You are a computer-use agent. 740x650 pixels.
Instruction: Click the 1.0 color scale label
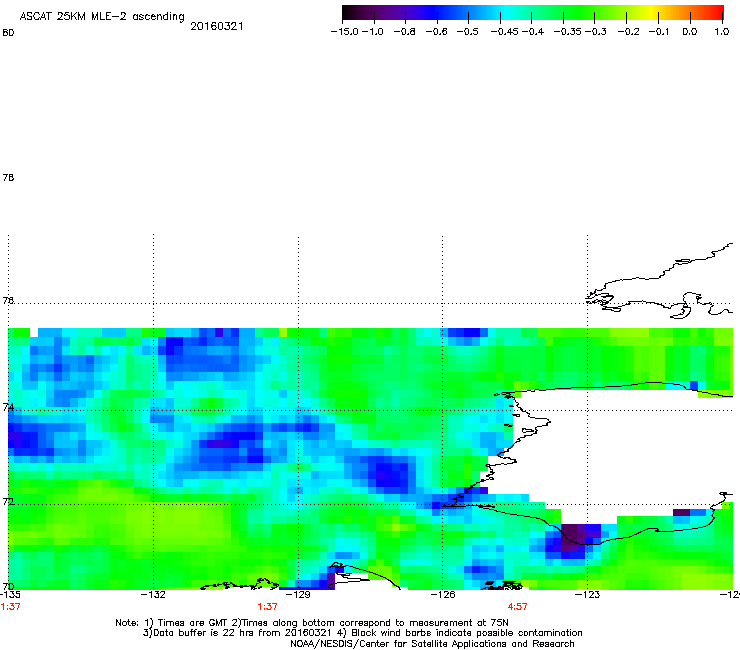(722, 32)
